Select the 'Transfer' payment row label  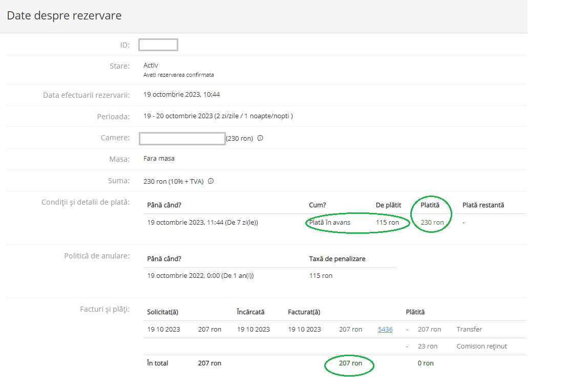point(469,330)
